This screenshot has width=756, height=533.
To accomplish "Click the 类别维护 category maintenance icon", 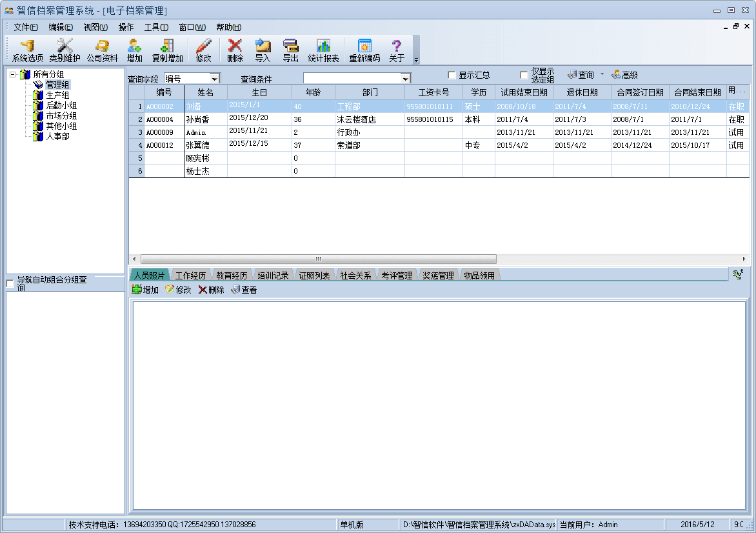I will [65, 50].
